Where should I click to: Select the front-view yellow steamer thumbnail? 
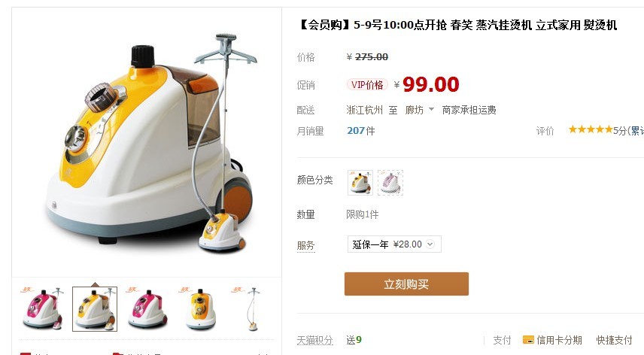click(x=200, y=309)
